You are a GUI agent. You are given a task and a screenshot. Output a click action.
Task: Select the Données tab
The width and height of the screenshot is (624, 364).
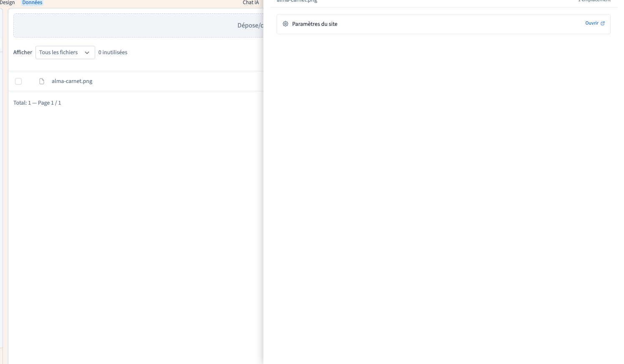pos(32,3)
